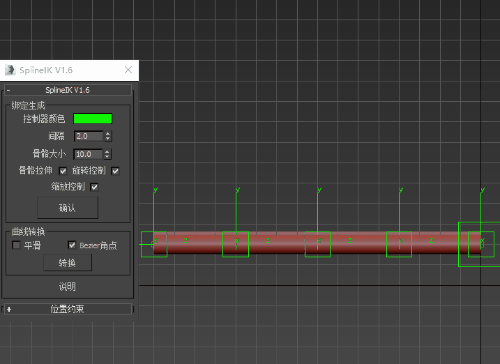The width and height of the screenshot is (500, 364).
Task: Decrease 骨骼大小 with spinner down arrow
Action: tap(107, 157)
